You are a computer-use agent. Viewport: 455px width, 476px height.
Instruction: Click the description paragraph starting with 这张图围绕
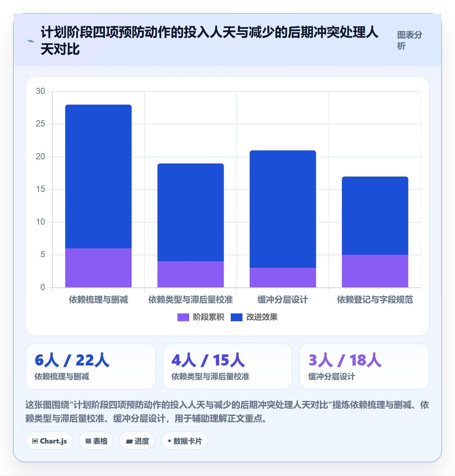point(227,412)
